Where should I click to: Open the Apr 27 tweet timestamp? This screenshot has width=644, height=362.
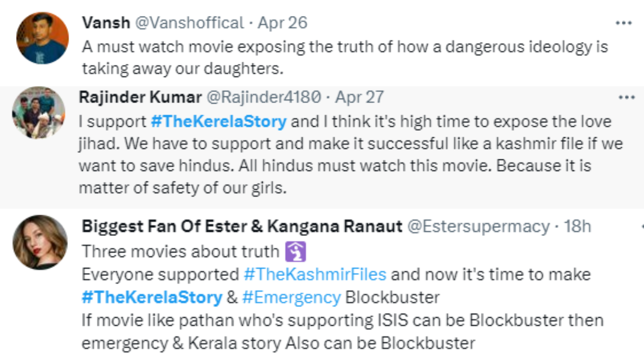[x=359, y=97]
